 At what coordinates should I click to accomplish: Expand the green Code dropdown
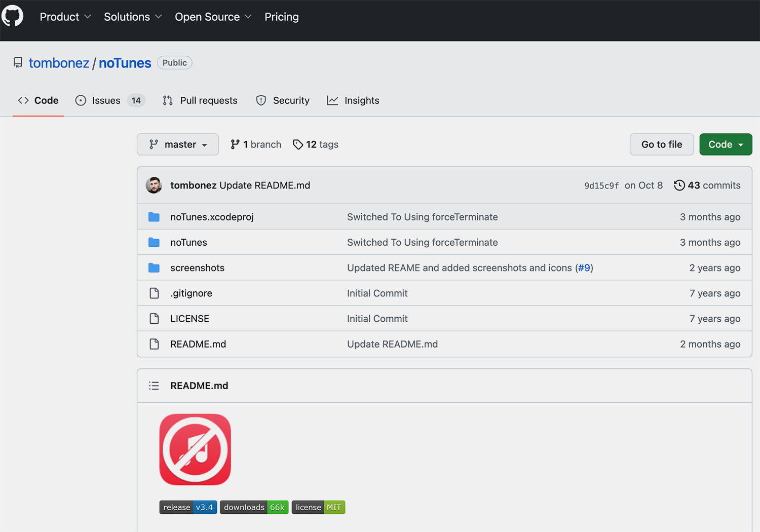click(726, 145)
